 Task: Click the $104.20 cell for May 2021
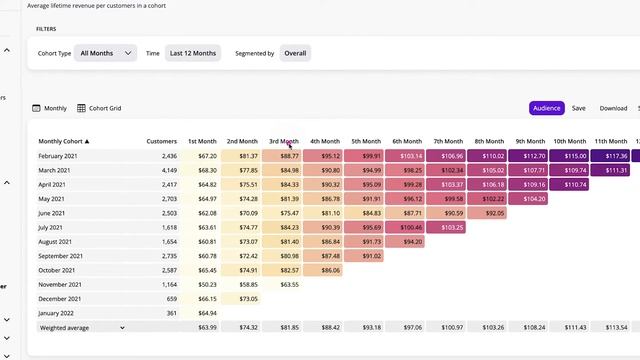click(528, 199)
